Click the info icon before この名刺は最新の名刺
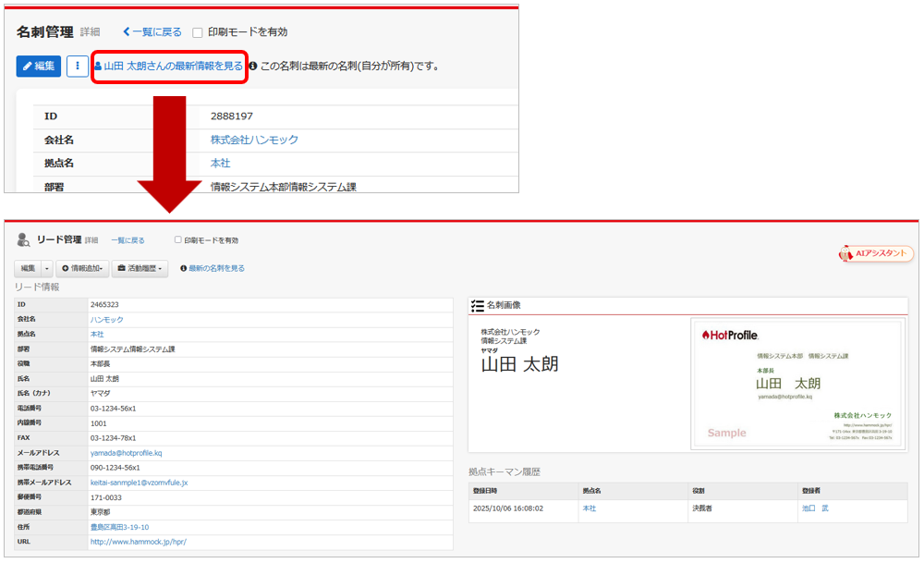 (253, 67)
